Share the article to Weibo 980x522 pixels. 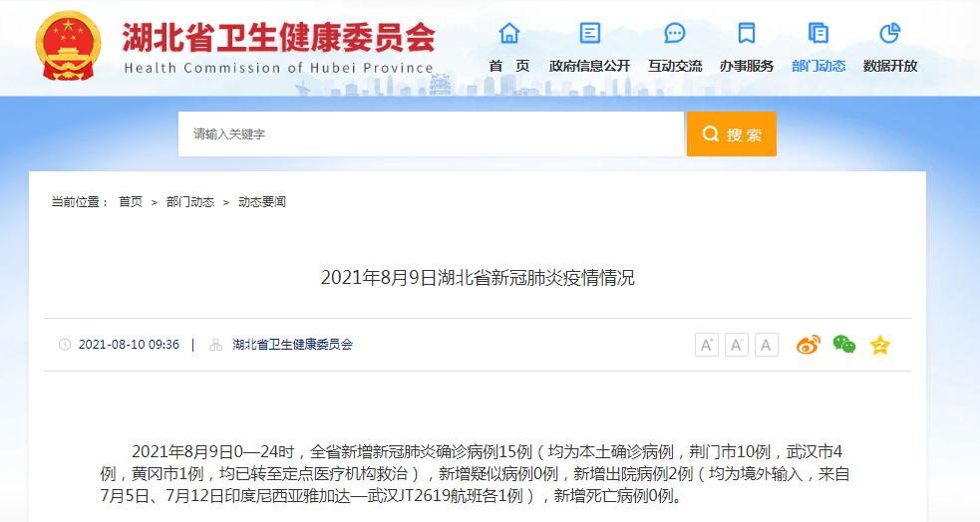[808, 345]
